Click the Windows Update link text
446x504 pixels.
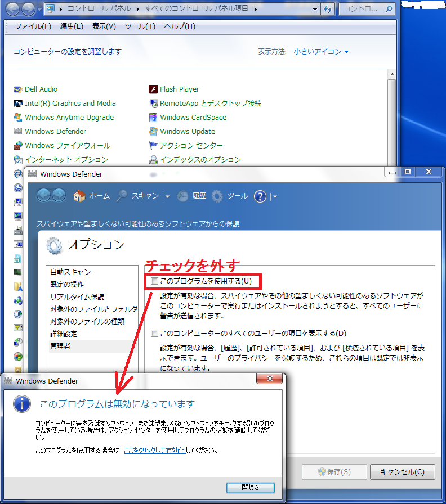tap(188, 132)
